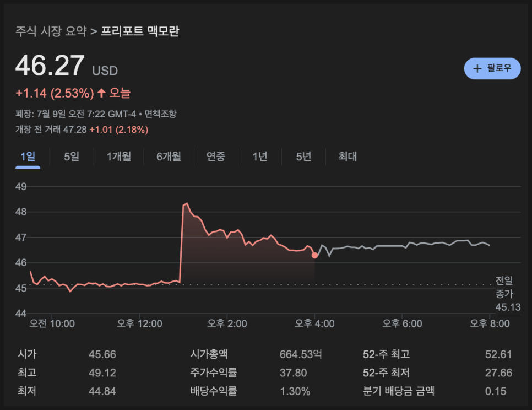Click the 오후 8:00 time axis label

[490, 323]
